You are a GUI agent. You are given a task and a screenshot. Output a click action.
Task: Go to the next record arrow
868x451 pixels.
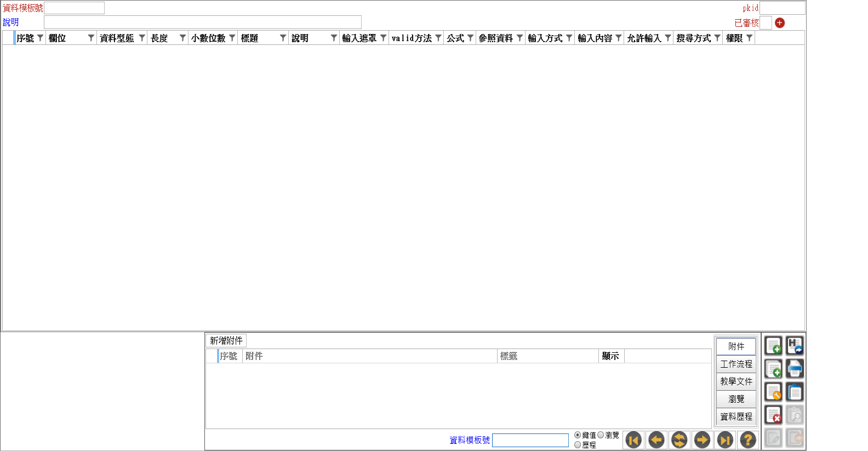(702, 439)
